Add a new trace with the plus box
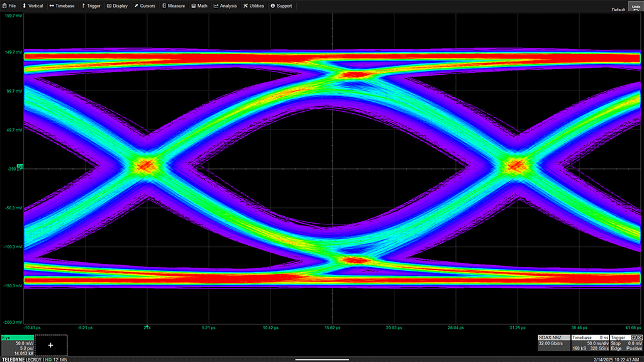Screen dimensions: 644x362 tap(51, 345)
